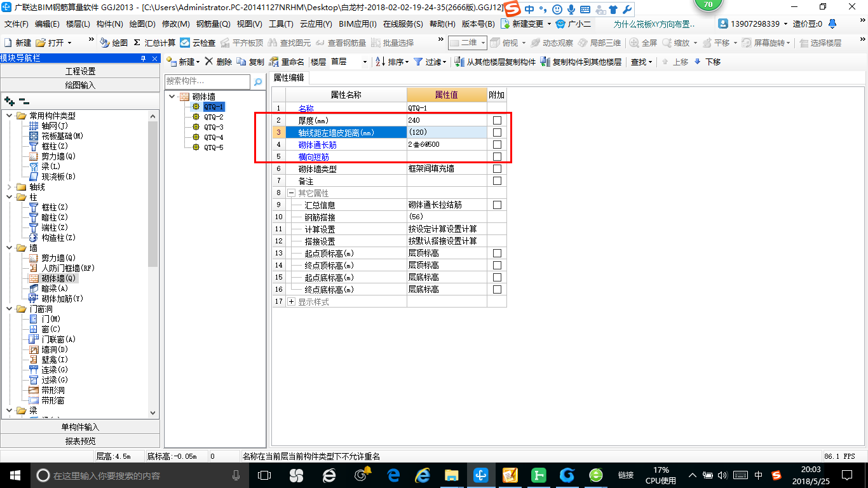The height and width of the screenshot is (488, 868).
Task: Collapse the 砌体墙 root node
Action: click(172, 97)
